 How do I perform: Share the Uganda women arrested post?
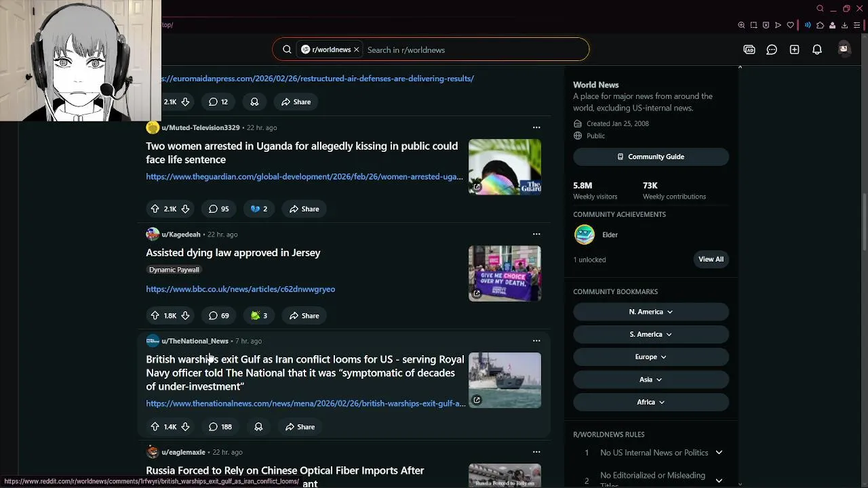(x=304, y=209)
